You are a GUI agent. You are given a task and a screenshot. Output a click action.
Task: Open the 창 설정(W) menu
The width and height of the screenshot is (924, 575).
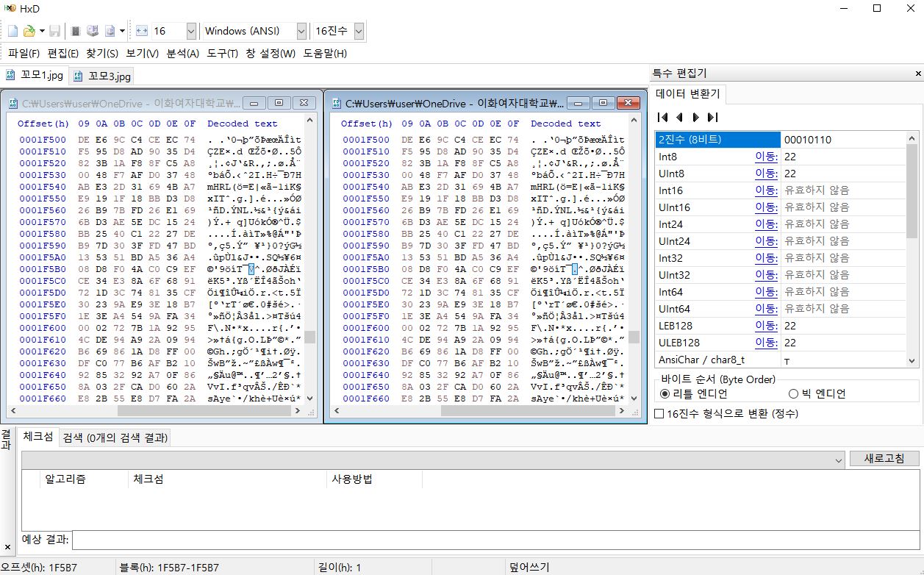click(x=270, y=53)
